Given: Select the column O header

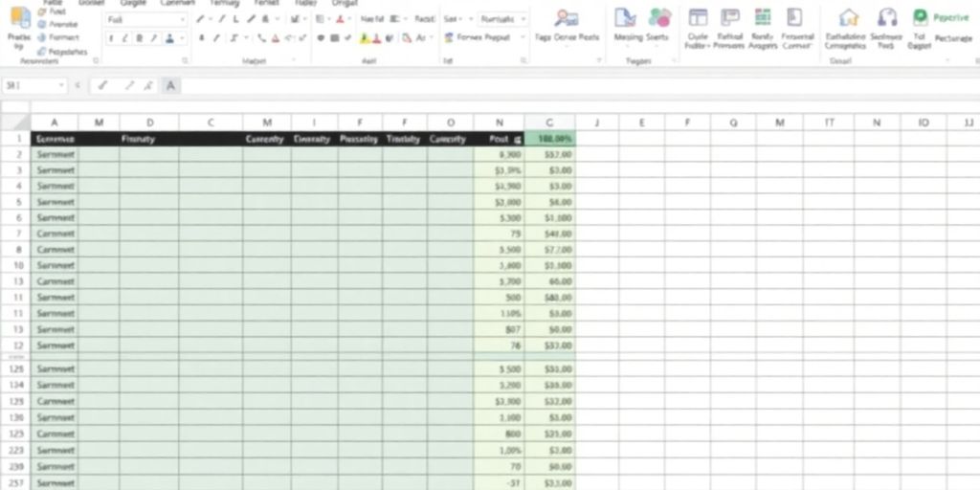Looking at the screenshot, I should (451, 122).
